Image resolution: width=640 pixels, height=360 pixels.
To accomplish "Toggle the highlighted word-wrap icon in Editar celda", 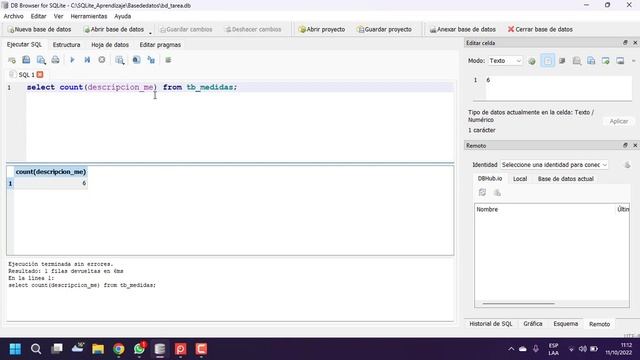I will point(547,61).
